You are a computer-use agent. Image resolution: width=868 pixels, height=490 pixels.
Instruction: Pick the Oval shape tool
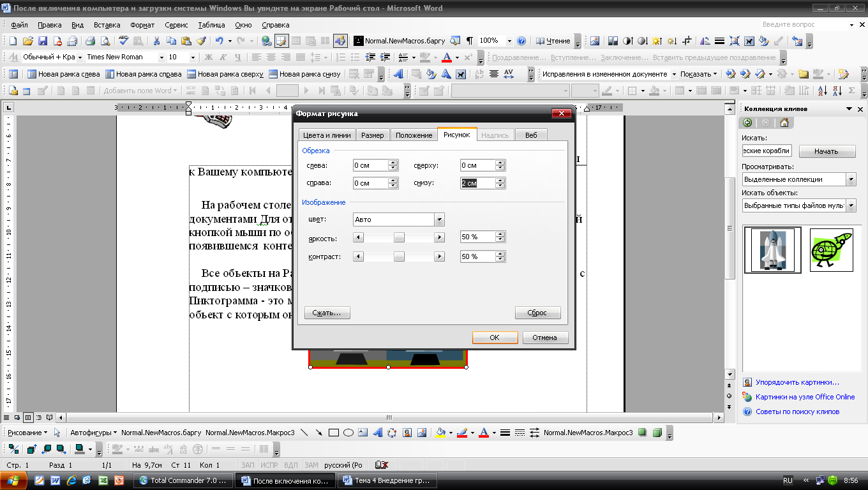[x=348, y=433]
